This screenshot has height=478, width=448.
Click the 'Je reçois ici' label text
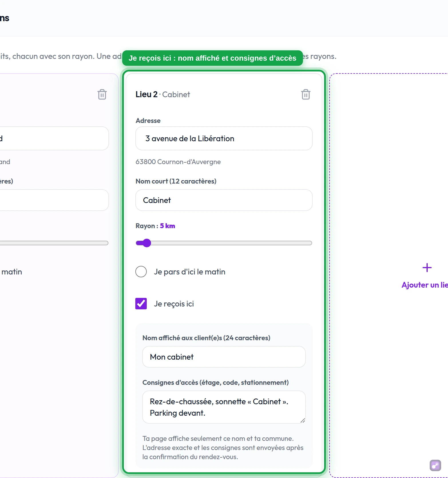pos(174,304)
